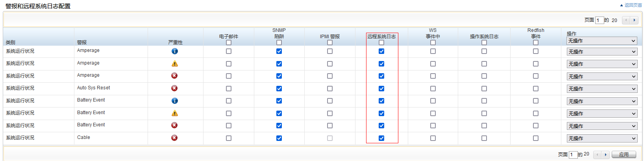Click the Auto Sys Reset alert name
The image size is (644, 161).
pos(94,88)
